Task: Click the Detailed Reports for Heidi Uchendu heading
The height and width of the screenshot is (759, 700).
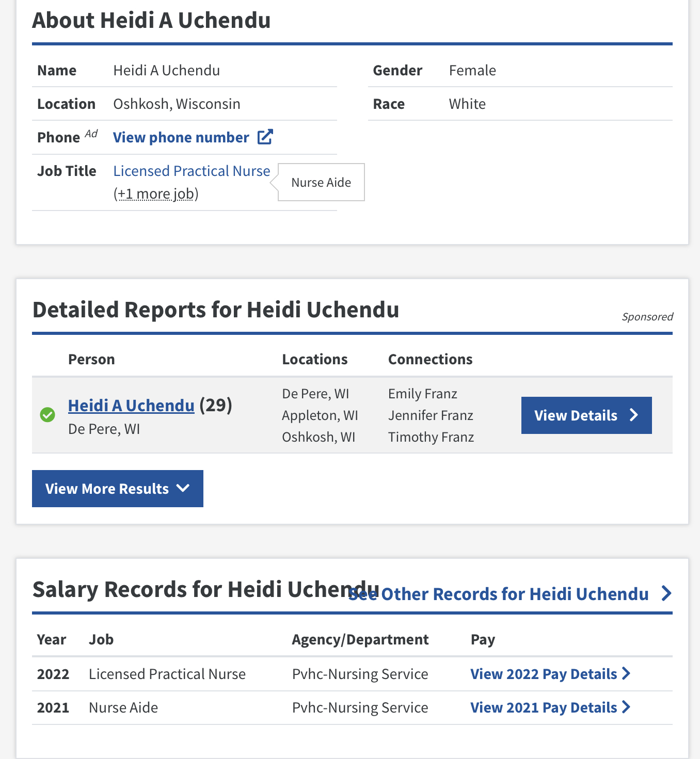Action: pyautogui.click(x=216, y=310)
